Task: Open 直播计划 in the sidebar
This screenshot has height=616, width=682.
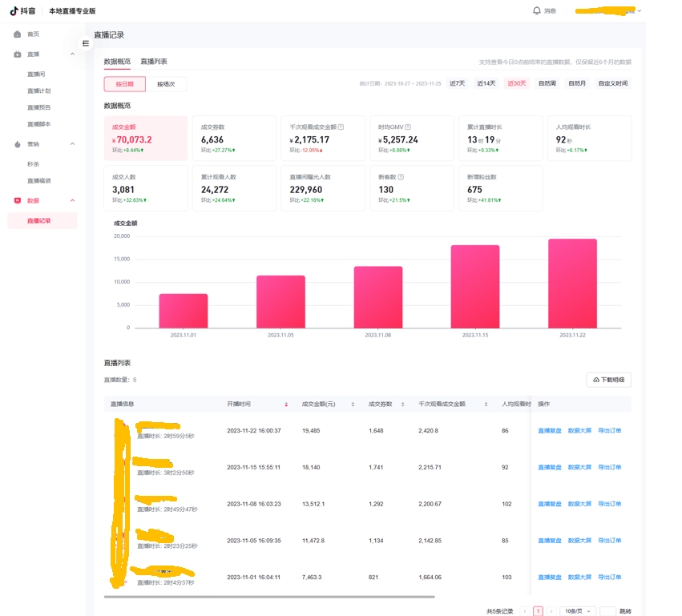Action: pyautogui.click(x=38, y=91)
